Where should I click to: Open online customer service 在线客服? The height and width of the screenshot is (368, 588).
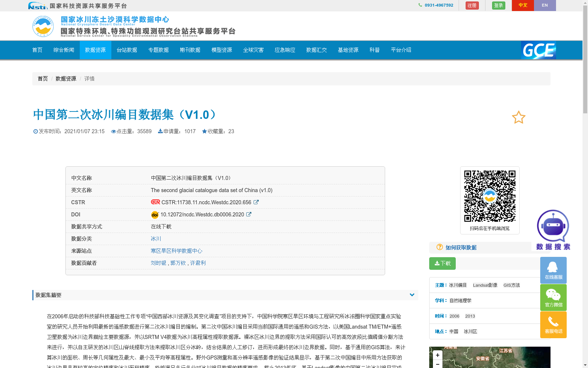click(x=553, y=270)
